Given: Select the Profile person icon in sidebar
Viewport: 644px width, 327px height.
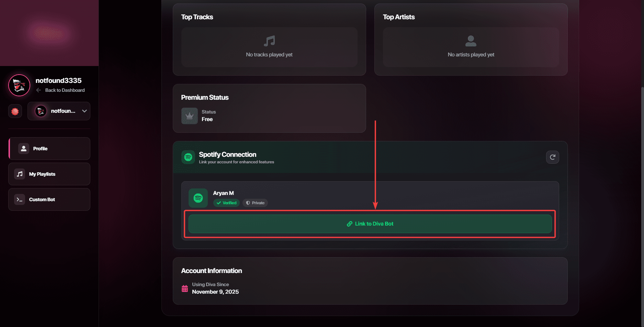Looking at the screenshot, I should 23,148.
